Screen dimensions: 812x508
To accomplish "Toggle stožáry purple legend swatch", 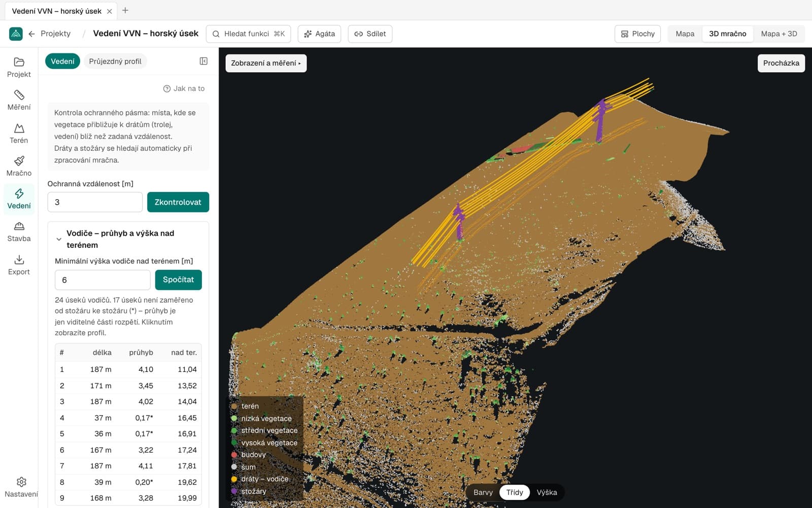I will pyautogui.click(x=234, y=491).
